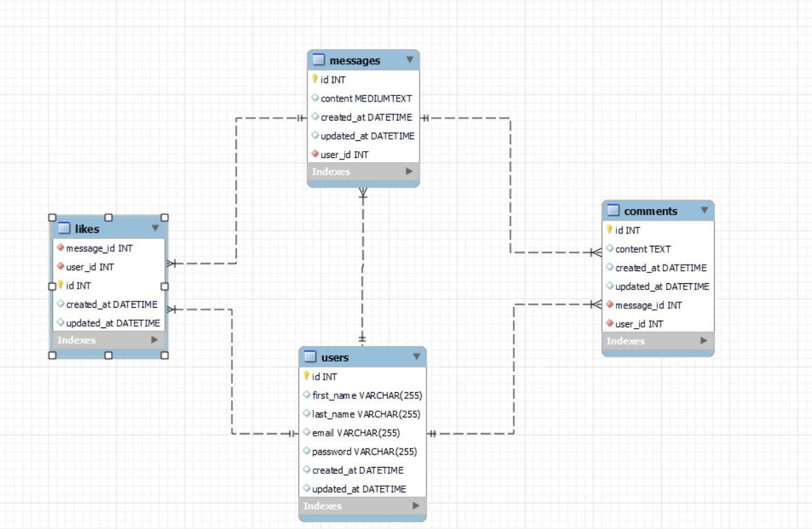
Task: Open the dropdown arrow on the messages table
Action: click(x=410, y=60)
